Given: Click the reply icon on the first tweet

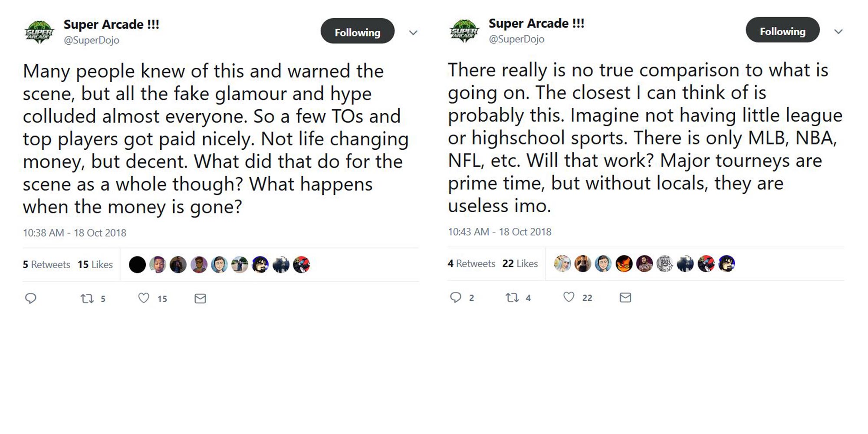Looking at the screenshot, I should tap(31, 298).
